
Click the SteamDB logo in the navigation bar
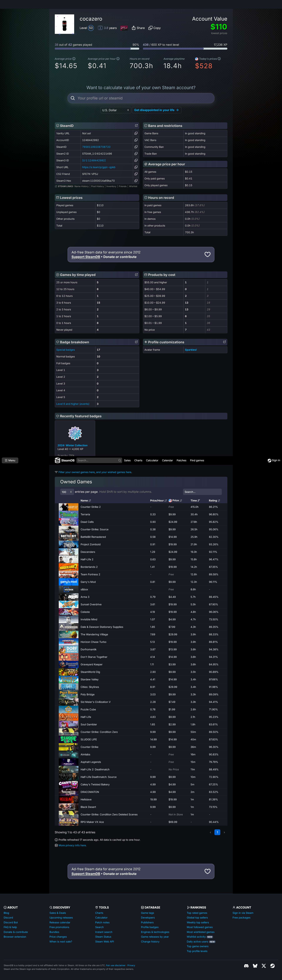pyautogui.click(x=65, y=460)
